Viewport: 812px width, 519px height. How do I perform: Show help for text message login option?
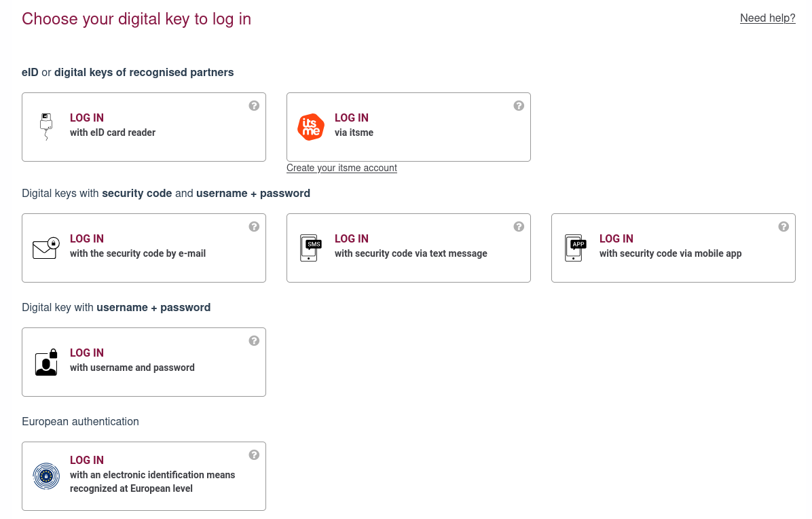(519, 227)
